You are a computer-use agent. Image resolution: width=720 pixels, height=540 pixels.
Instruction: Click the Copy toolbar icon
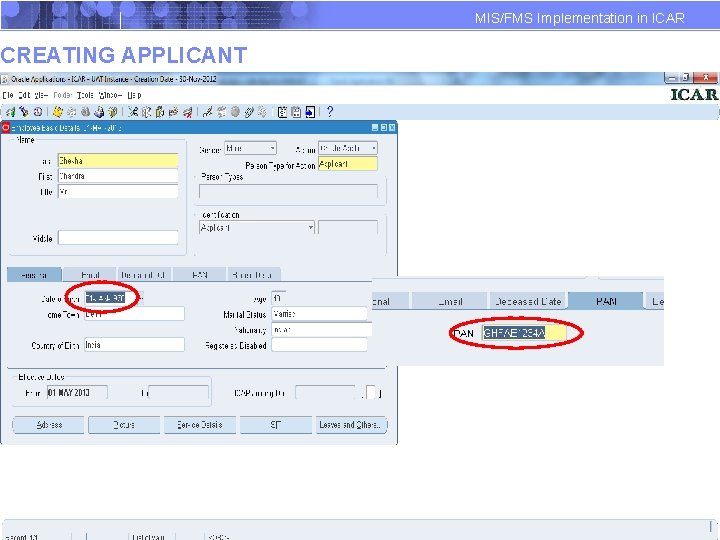tap(146, 112)
